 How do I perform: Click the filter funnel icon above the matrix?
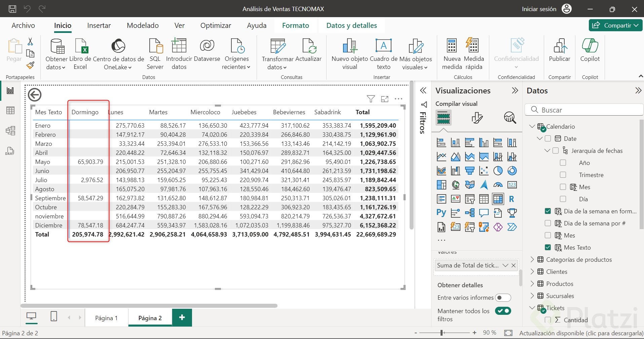(x=371, y=99)
